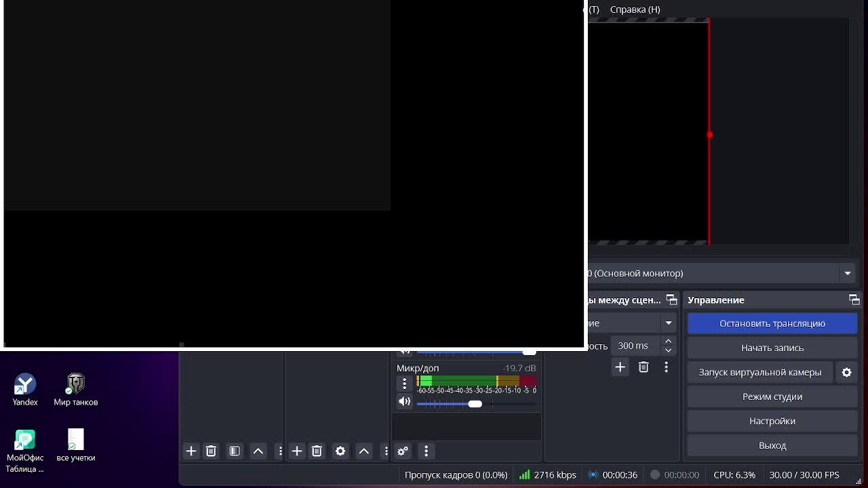Open advanced audio properties gears icon

click(403, 451)
